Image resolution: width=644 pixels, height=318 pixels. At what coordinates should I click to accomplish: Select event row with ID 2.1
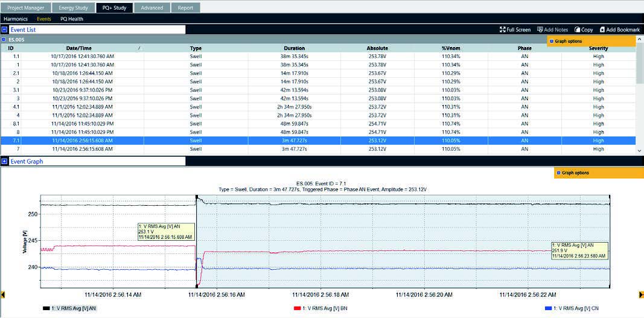pos(318,73)
